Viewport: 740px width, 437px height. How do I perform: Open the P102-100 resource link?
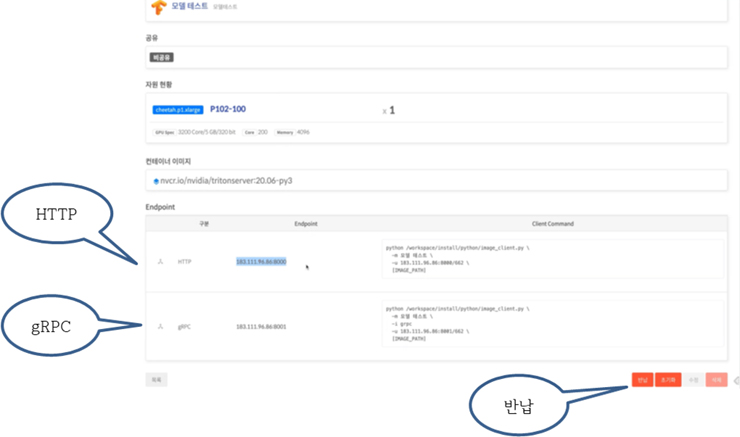228,110
